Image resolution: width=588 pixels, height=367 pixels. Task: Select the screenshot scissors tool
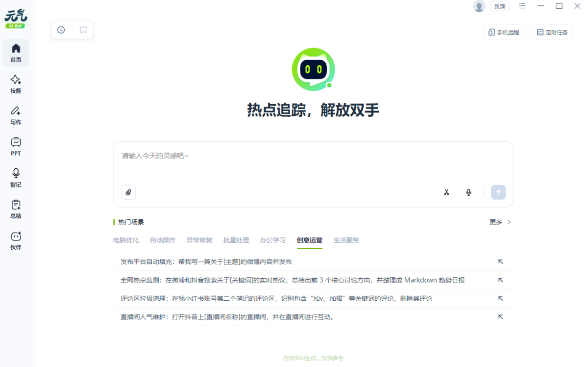tap(446, 192)
